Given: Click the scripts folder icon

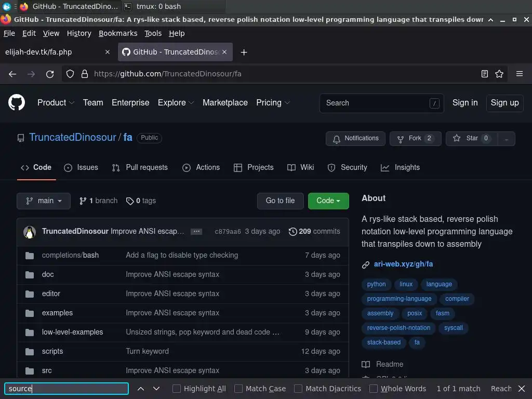Looking at the screenshot, I should (30, 352).
